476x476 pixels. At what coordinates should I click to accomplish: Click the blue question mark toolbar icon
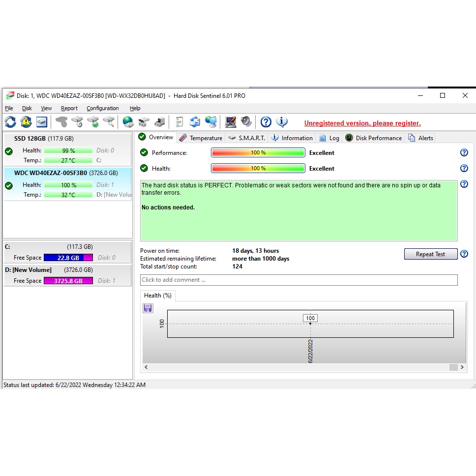pos(266,122)
